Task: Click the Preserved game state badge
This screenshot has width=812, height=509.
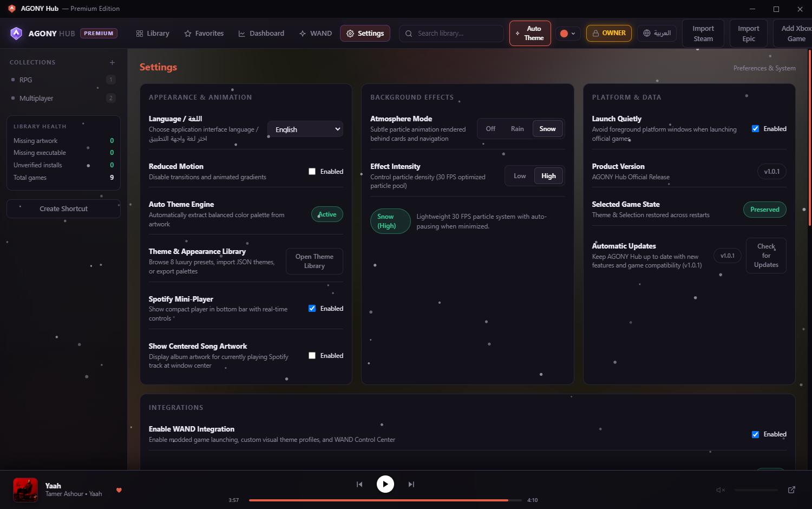Action: tap(765, 210)
